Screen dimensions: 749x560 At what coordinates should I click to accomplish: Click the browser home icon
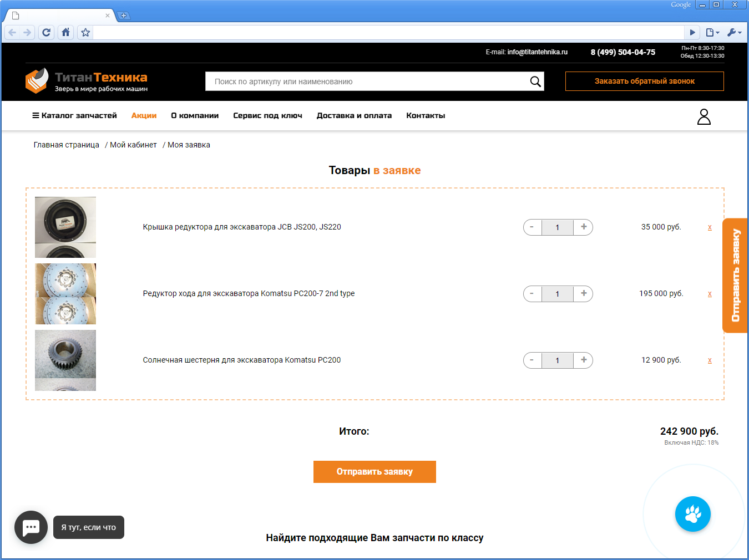coord(66,32)
